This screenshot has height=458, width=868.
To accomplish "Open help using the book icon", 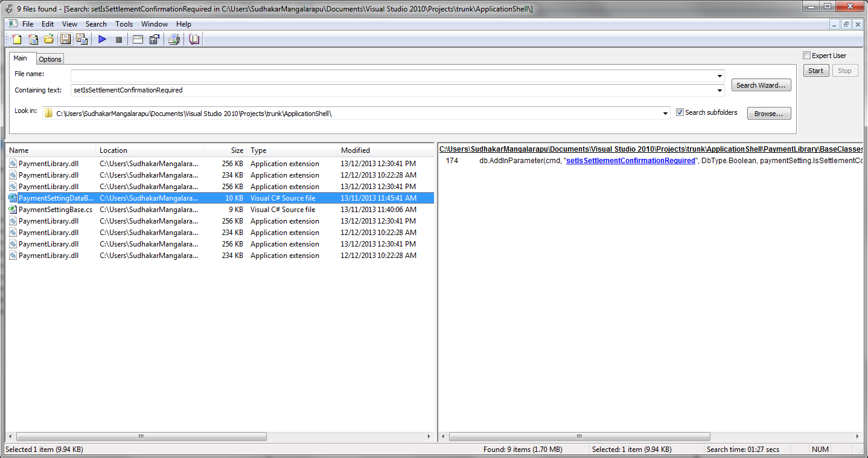I will 194,39.
